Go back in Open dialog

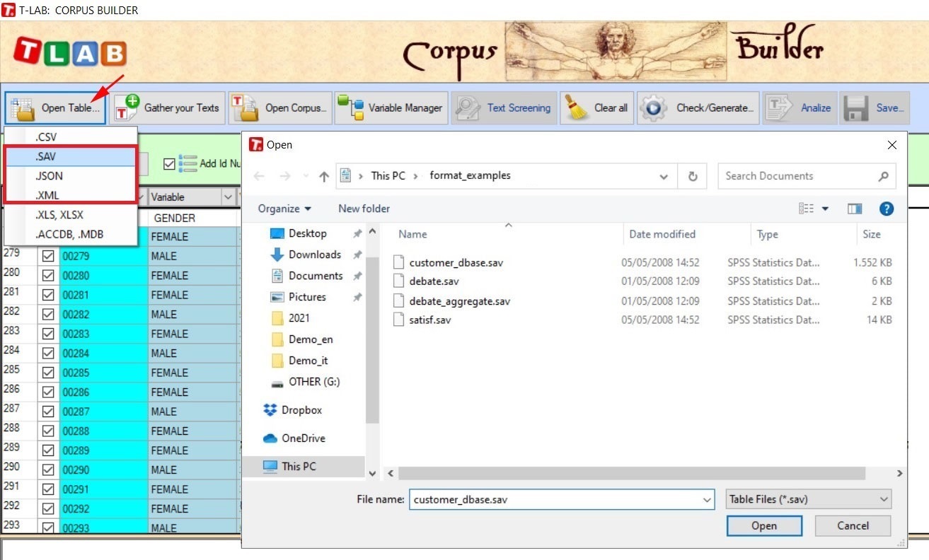[x=259, y=177]
